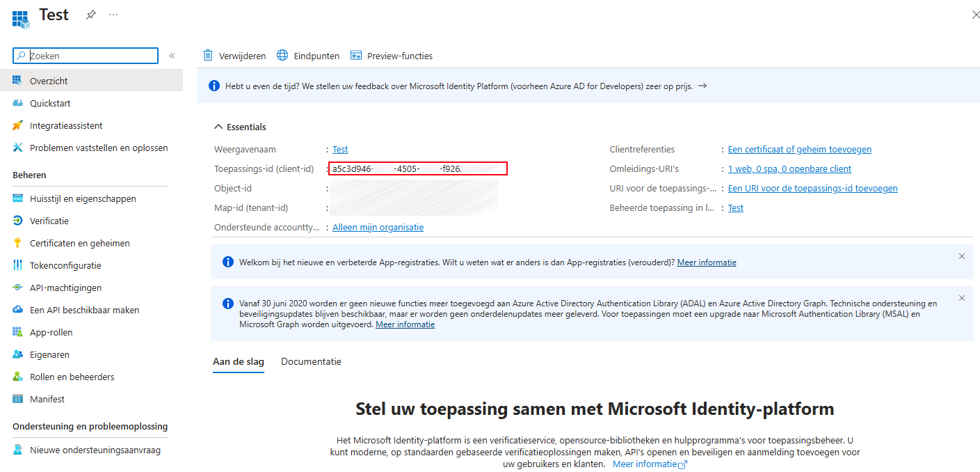
Task: Click Alleen mijn organisatie link
Action: (378, 227)
